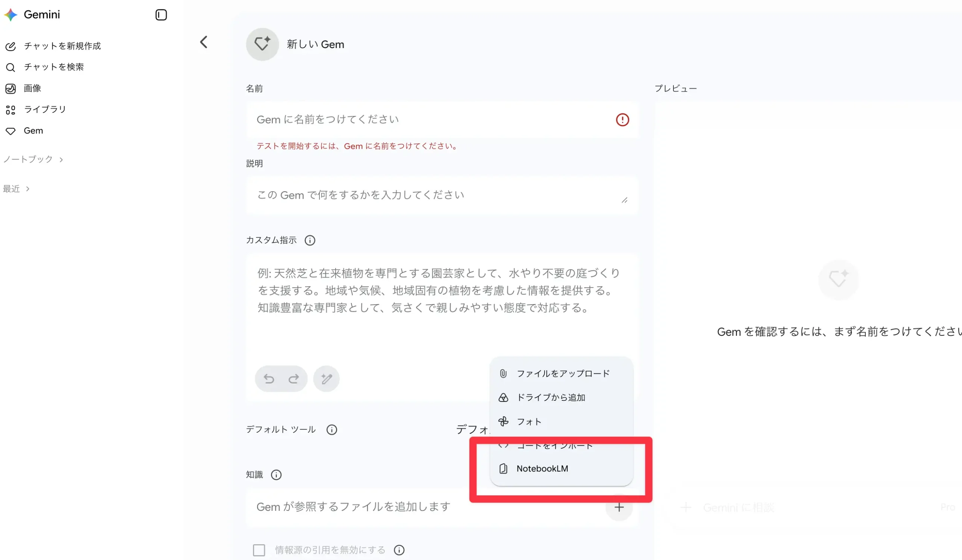
Task: Select NotebookLM from the menu
Action: [x=561, y=469]
